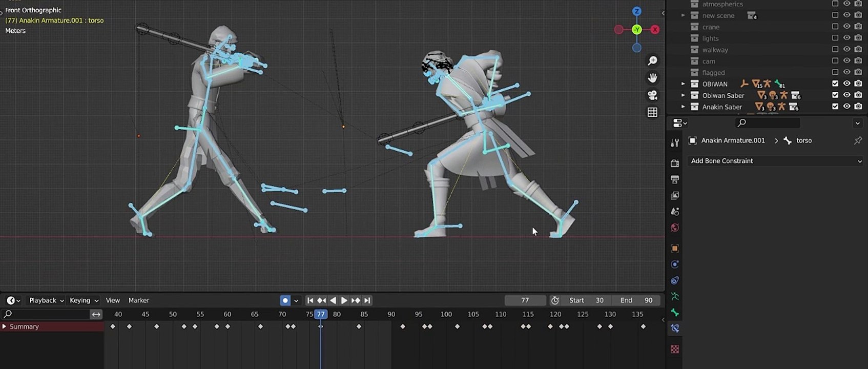Play animation in reverse

[333, 300]
